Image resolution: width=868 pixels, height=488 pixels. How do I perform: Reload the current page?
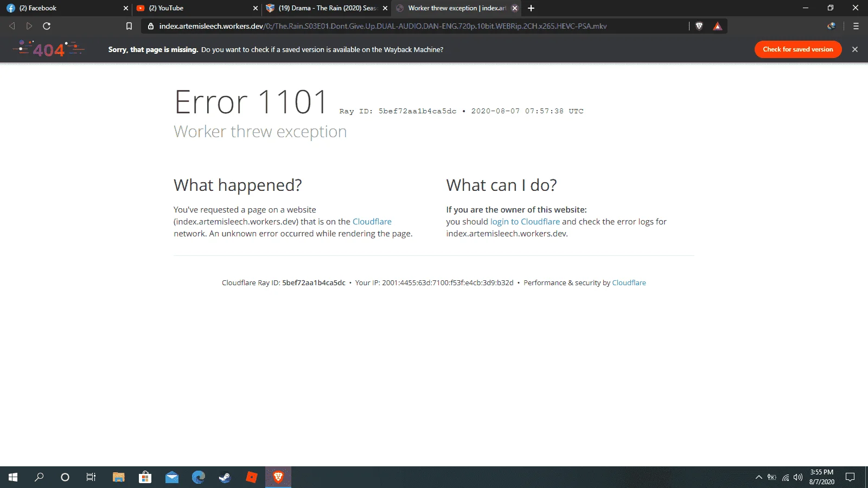pyautogui.click(x=47, y=26)
